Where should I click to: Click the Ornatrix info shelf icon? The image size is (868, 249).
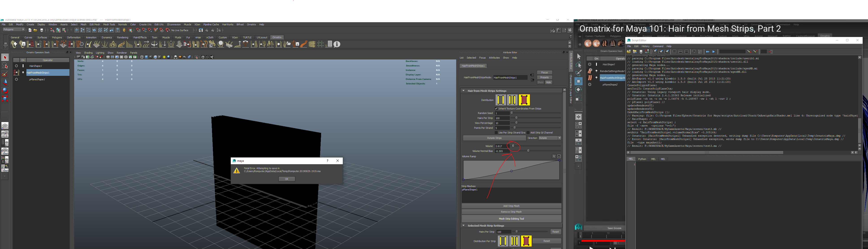[x=337, y=44]
